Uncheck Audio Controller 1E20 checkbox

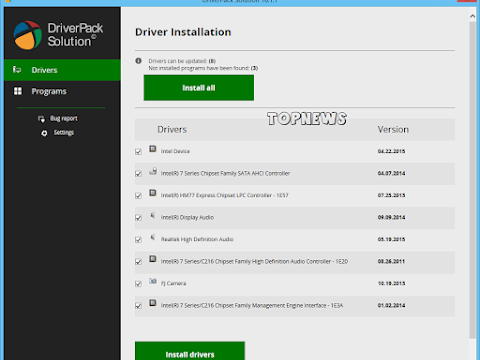[138, 262]
